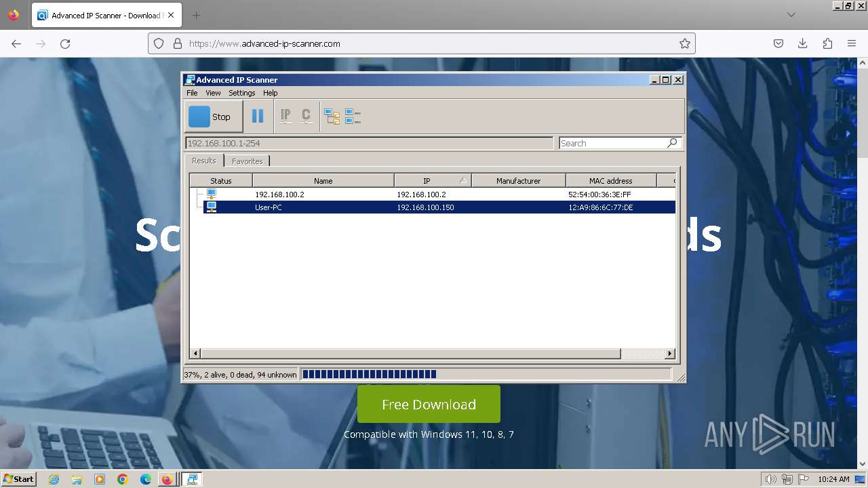
Task: Open the Windows Start menu
Action: coord(18,479)
